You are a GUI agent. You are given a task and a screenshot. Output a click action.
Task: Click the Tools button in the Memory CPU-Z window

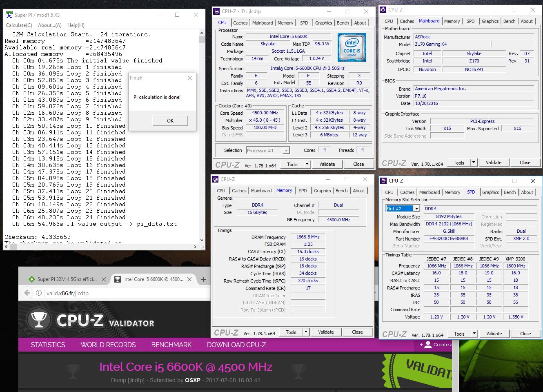(x=291, y=332)
